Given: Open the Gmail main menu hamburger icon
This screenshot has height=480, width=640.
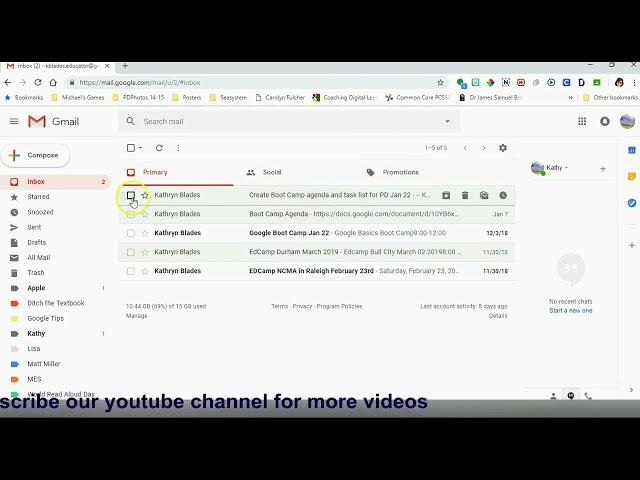Looking at the screenshot, I should point(14,121).
